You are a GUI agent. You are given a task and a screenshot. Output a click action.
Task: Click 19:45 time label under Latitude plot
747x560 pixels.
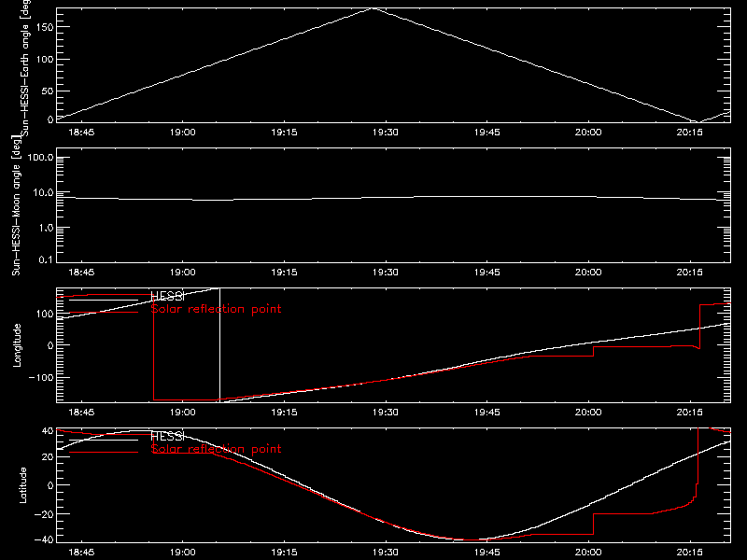click(486, 553)
